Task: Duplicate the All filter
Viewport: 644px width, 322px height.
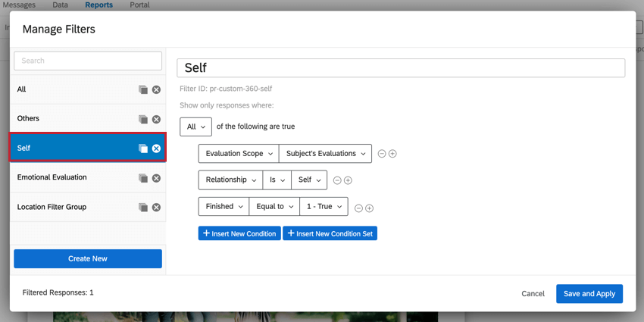Action: tap(142, 89)
